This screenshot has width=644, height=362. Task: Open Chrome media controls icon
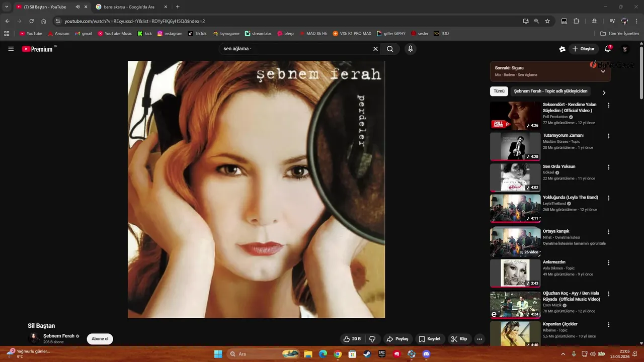point(612,21)
